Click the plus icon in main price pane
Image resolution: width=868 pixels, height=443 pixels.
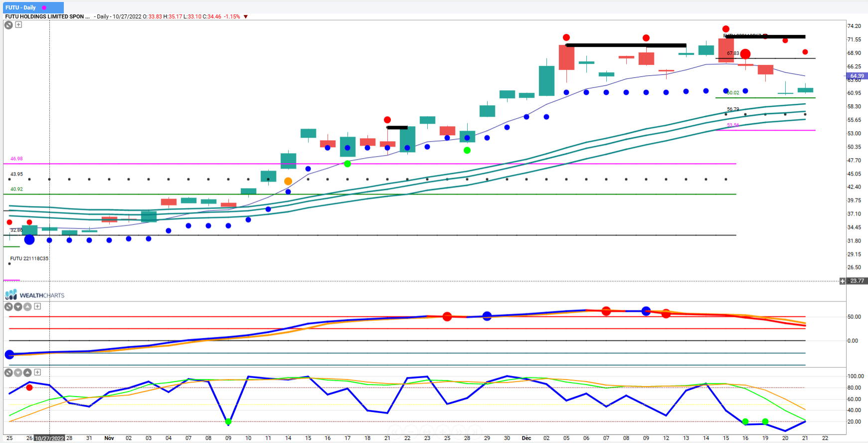pos(18,24)
